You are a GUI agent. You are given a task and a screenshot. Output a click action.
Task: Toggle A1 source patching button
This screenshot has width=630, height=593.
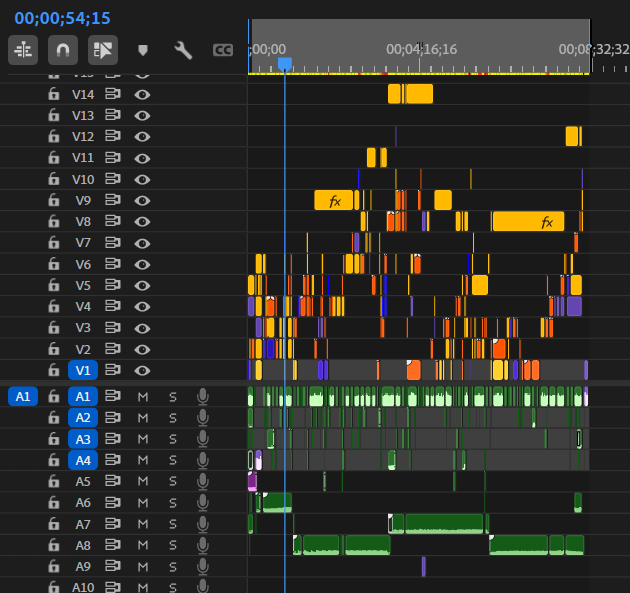23,397
